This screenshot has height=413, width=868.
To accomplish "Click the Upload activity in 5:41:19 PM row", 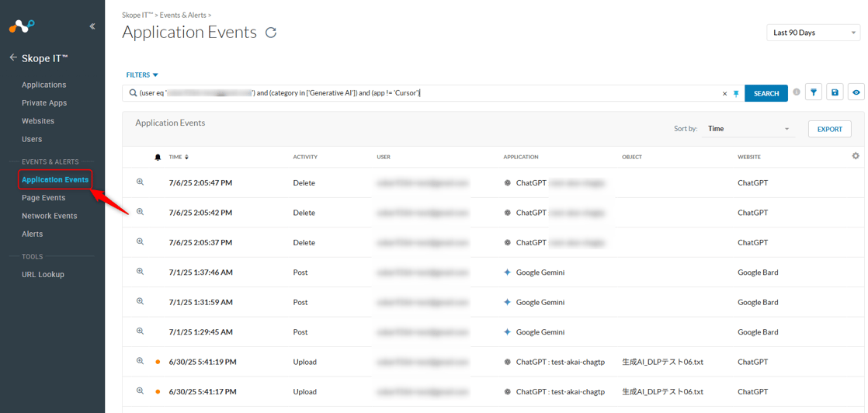I will point(304,362).
